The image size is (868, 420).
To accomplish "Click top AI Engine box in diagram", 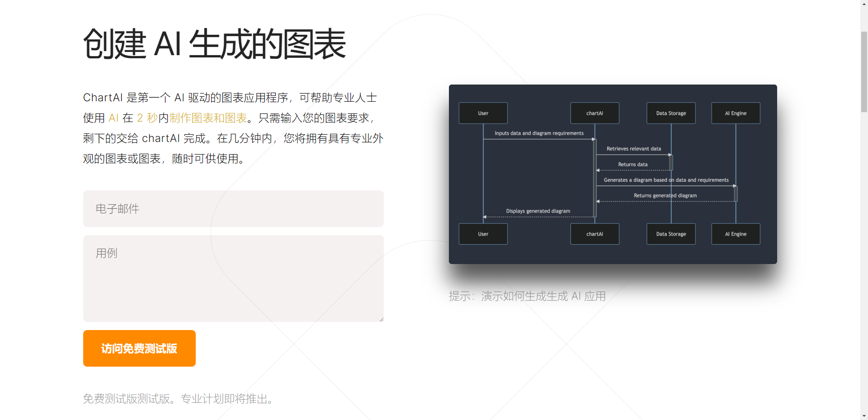I will pos(736,113).
